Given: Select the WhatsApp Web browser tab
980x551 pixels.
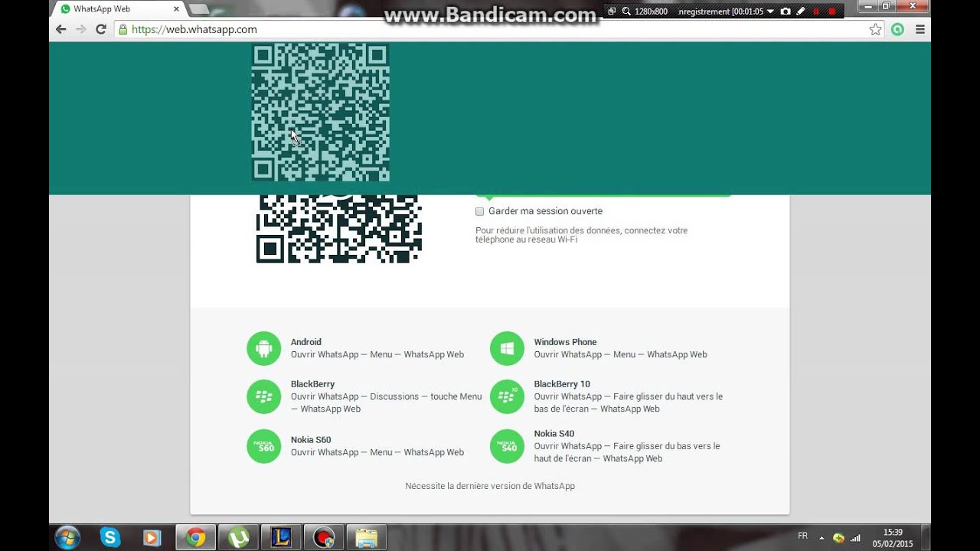Looking at the screenshot, I should click(x=119, y=9).
